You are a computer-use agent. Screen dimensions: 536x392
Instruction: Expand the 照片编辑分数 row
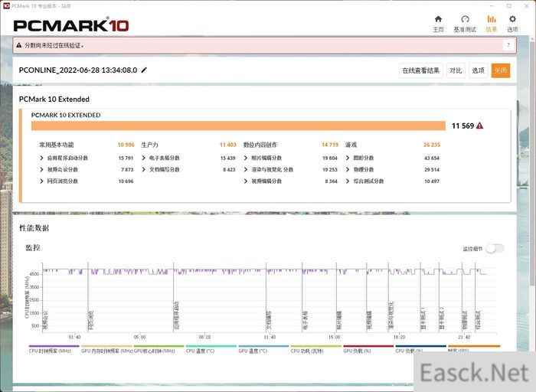click(x=246, y=158)
